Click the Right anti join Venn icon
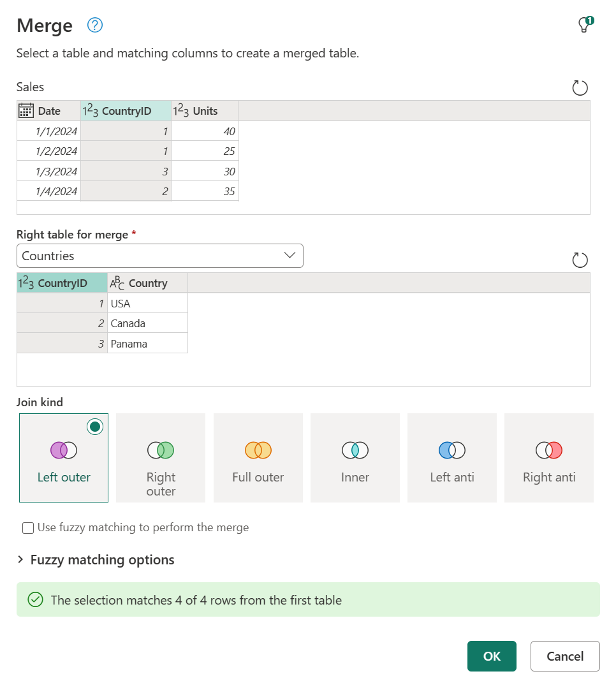 pos(548,450)
